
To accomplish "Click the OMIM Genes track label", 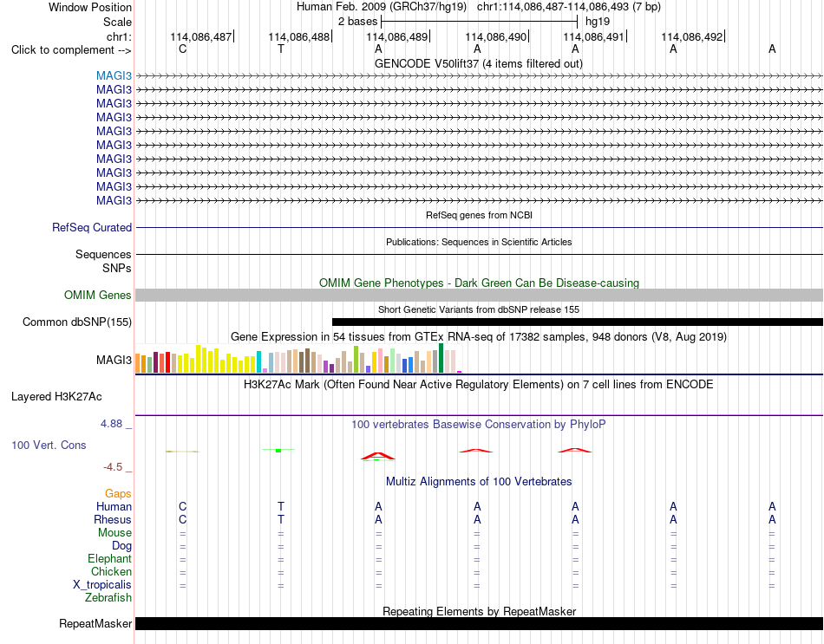I will pyautogui.click(x=97, y=296).
